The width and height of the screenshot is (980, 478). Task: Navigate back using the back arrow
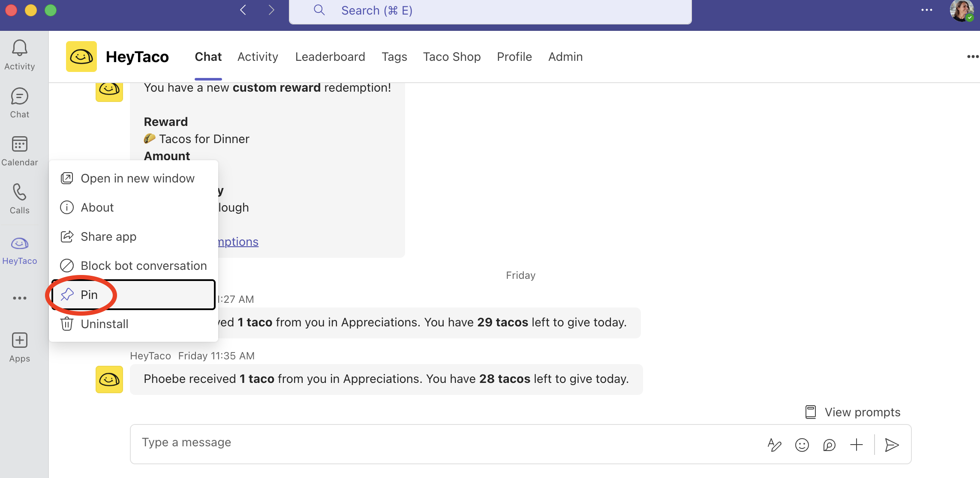(243, 10)
